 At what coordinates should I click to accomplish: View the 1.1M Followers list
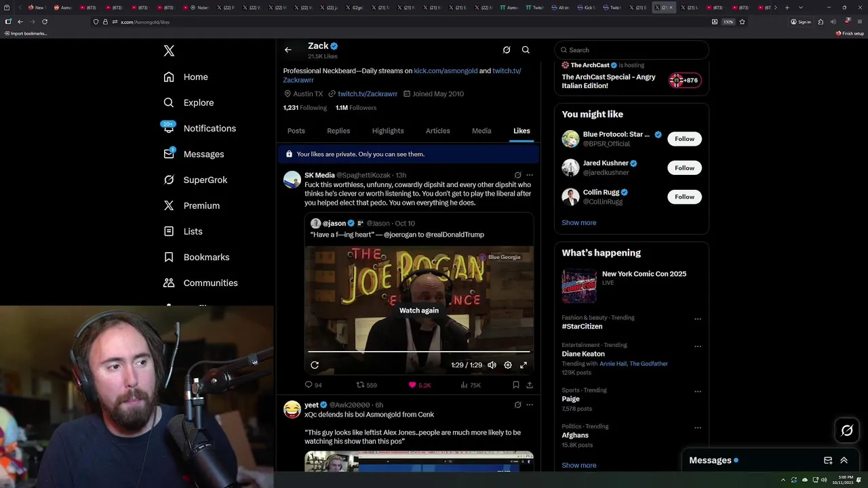pyautogui.click(x=356, y=108)
